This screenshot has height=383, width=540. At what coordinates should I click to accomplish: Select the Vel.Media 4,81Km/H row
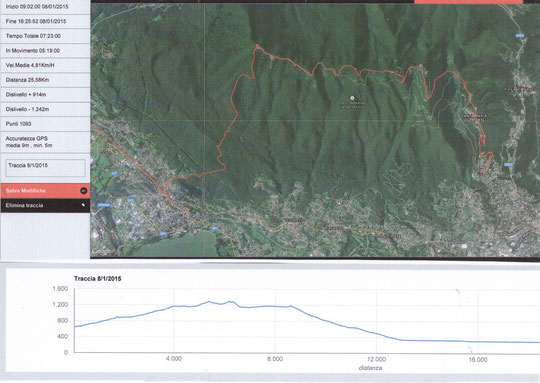pyautogui.click(x=45, y=65)
